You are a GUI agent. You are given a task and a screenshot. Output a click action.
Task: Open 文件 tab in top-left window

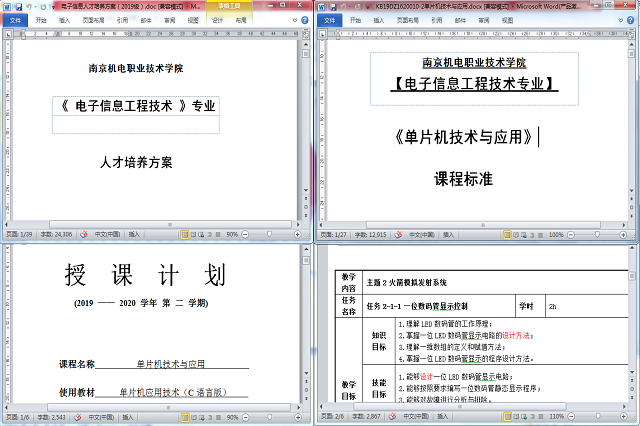14,19
